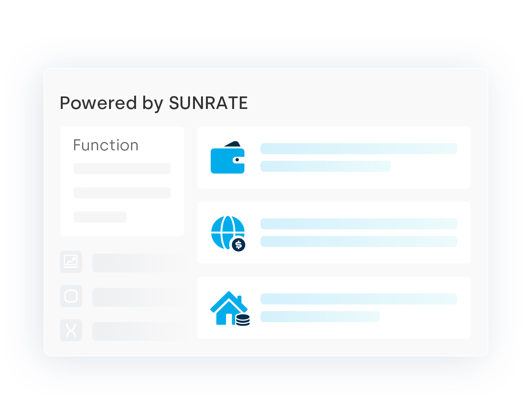Image resolution: width=532 pixels, height=410 pixels.
Task: Click the line chart sidebar icon
Action: (71, 262)
